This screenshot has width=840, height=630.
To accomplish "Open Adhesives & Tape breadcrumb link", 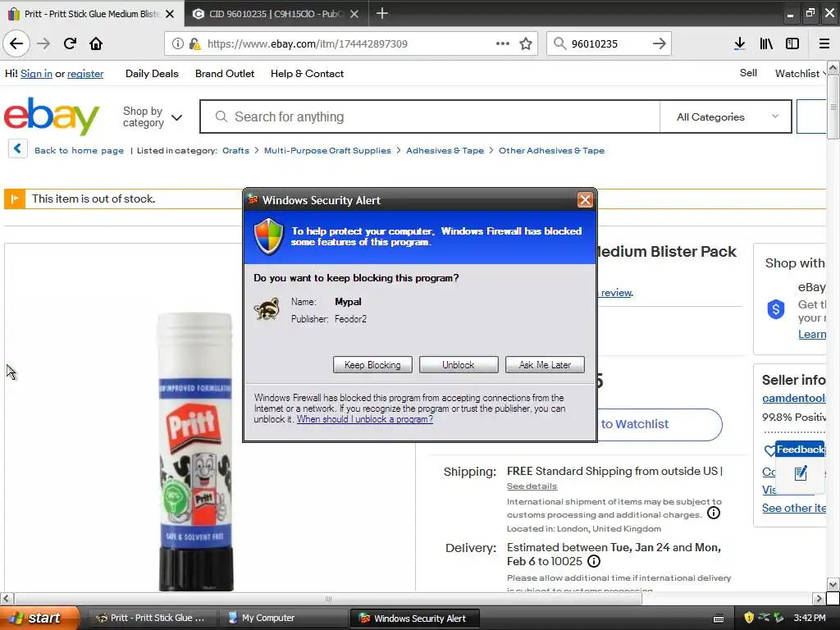I will (445, 151).
